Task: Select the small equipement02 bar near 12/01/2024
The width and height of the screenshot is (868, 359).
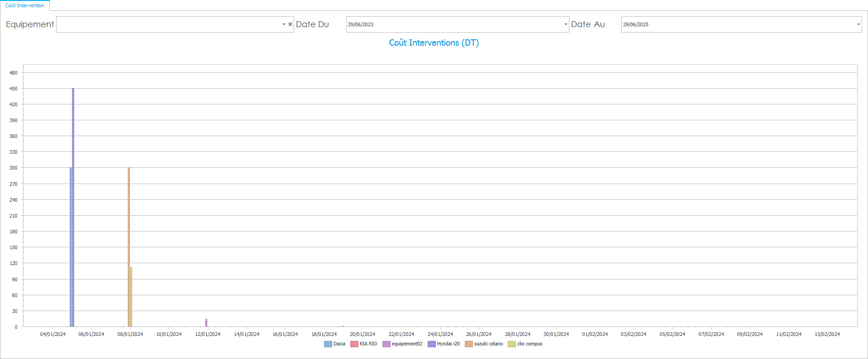Action: (x=206, y=323)
